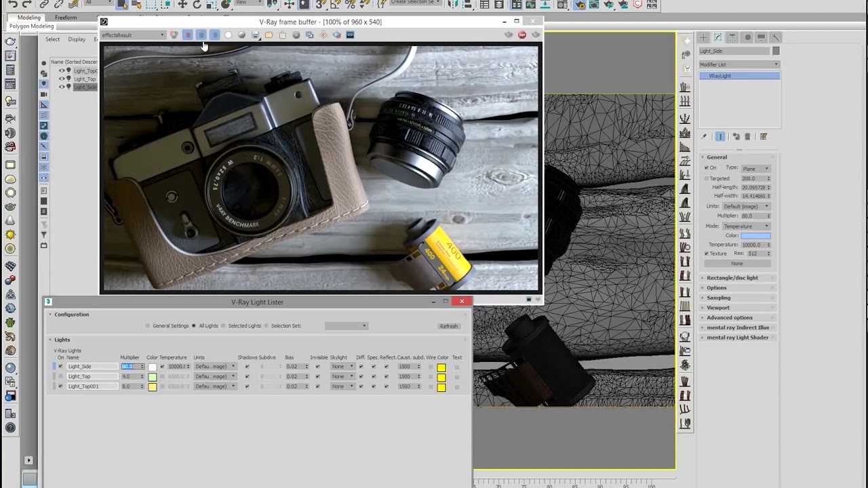Screen dimensions: 868x488
Task: Click the Undo arrow in main toolbar
Action: point(13,4)
